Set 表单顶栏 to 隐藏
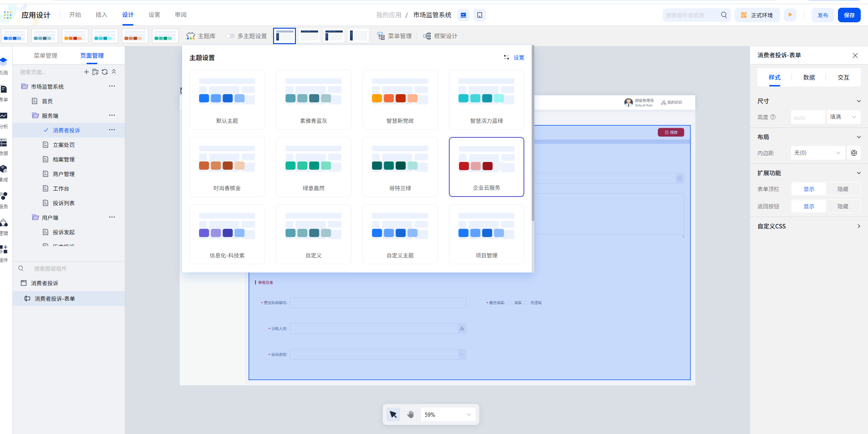Image resolution: width=868 pixels, height=434 pixels. pos(843,189)
